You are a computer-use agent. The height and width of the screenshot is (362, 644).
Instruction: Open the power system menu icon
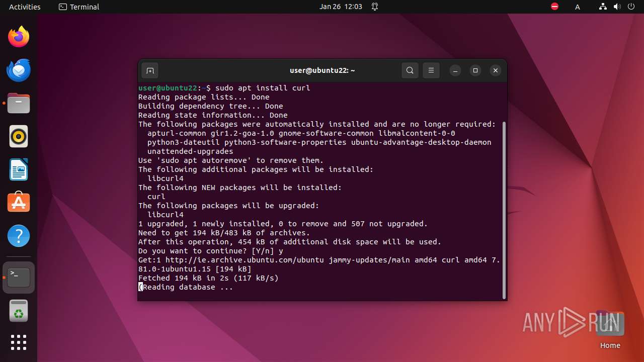point(631,7)
